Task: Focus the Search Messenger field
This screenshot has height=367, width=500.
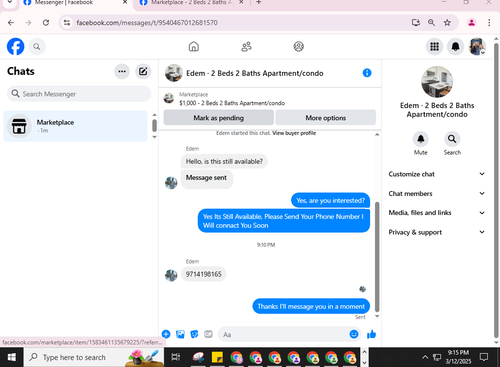Action: pyautogui.click(x=79, y=94)
